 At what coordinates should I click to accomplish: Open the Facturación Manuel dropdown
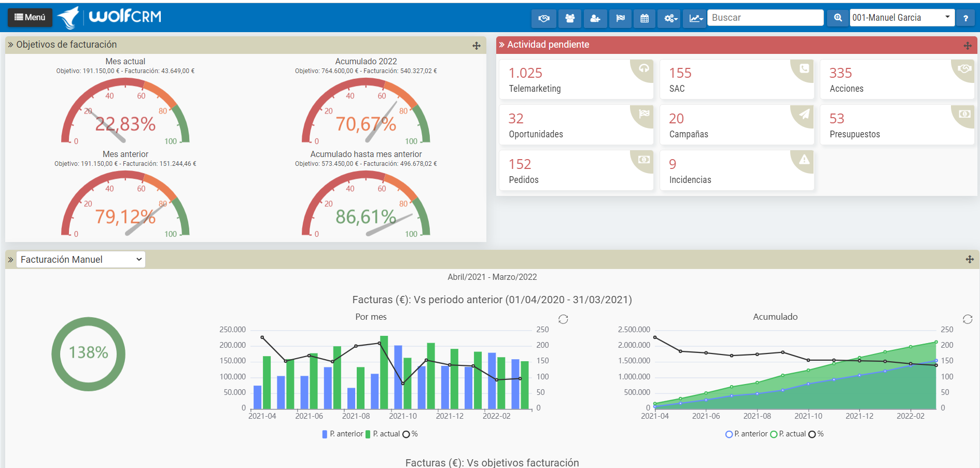[x=80, y=259]
